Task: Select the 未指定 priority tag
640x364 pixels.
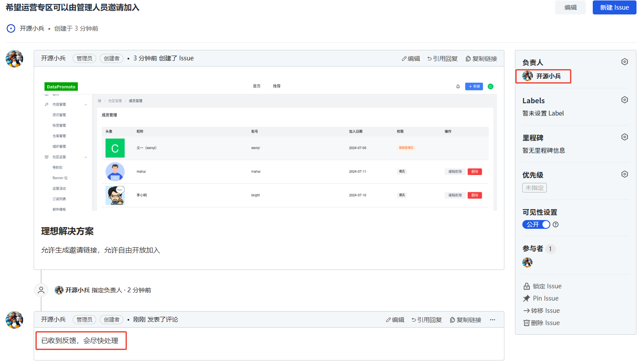Action: pyautogui.click(x=534, y=188)
